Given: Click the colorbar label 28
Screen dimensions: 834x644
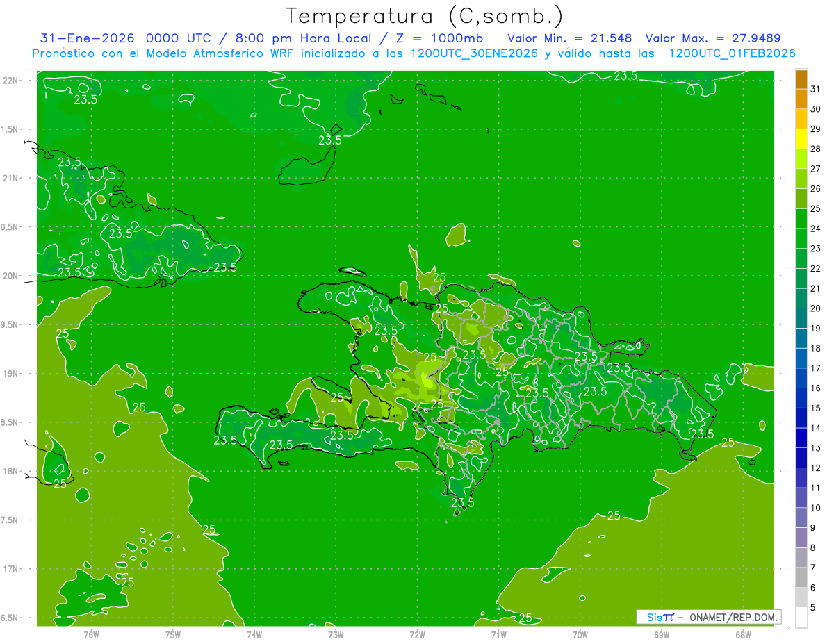Looking at the screenshot, I should 815,149.
